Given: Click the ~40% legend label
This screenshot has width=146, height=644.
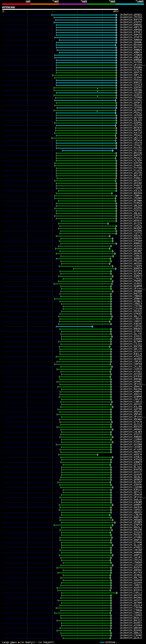Looking at the screenshot, I should pyautogui.click(x=55, y=2).
